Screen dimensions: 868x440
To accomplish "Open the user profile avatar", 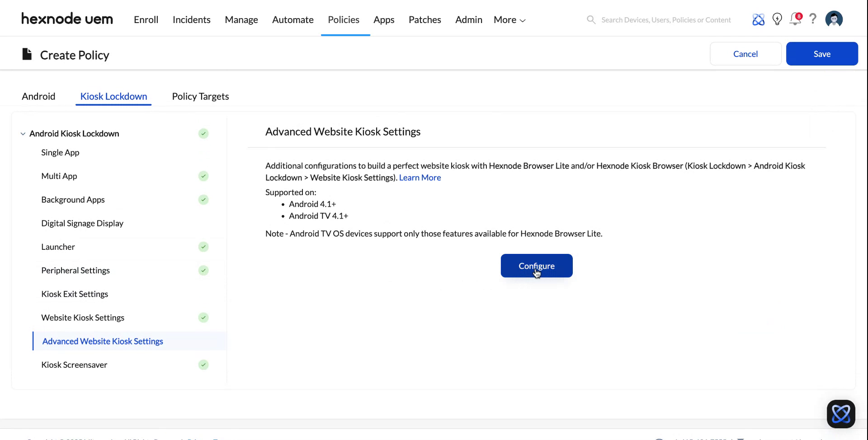I will point(834,19).
